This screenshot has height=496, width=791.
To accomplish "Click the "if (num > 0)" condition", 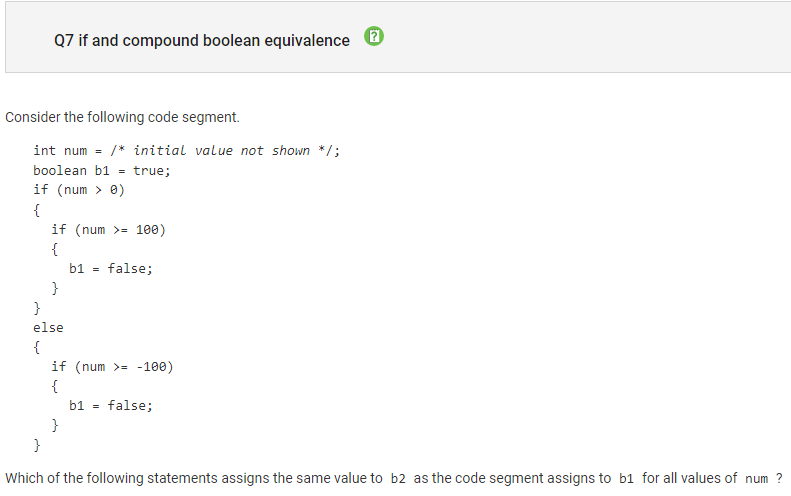I will tap(79, 190).
